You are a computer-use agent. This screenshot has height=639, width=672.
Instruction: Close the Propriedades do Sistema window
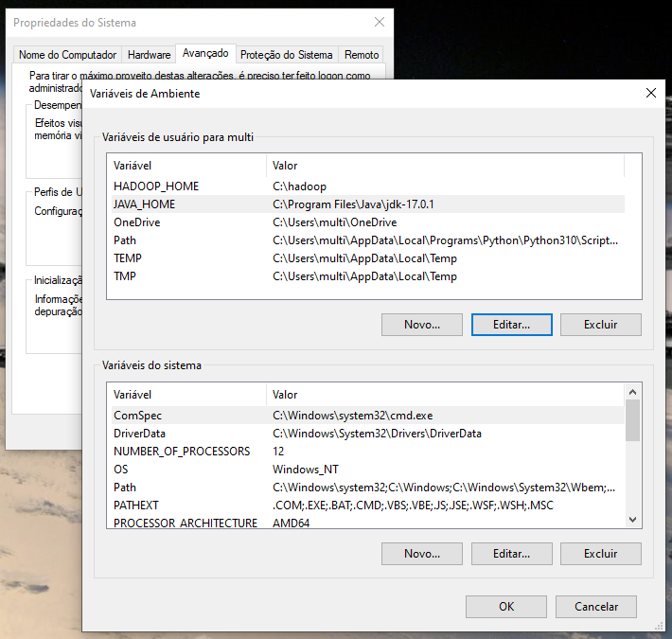point(380,23)
